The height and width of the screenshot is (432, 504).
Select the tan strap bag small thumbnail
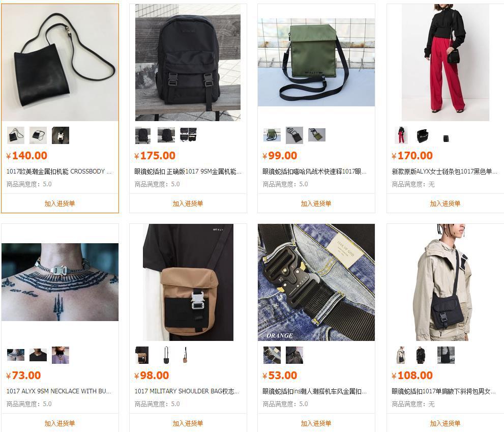(185, 355)
